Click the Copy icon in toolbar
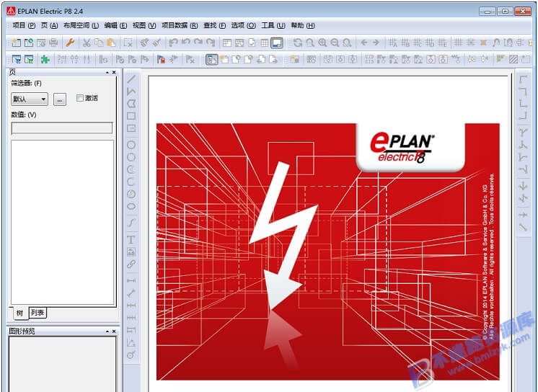This screenshot has width=538, height=392. (x=99, y=43)
